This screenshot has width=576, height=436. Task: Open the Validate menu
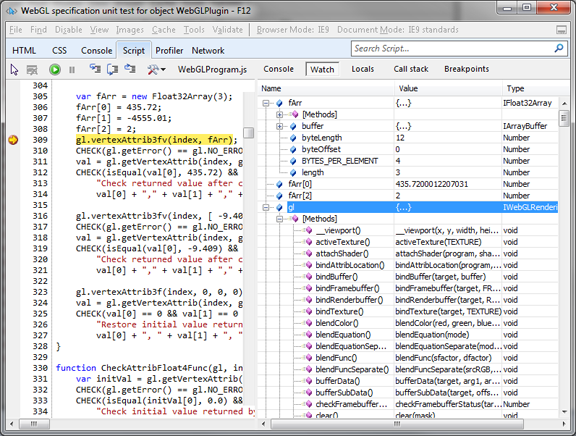tap(228, 30)
